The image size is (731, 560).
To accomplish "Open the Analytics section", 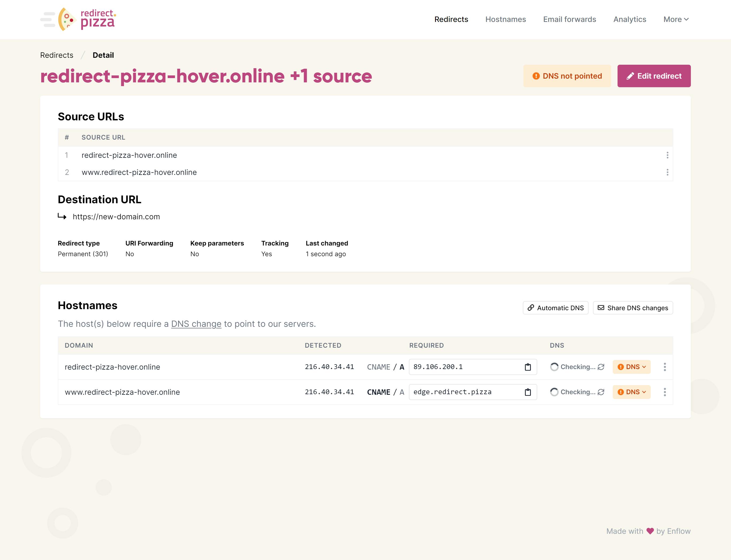I will coord(629,19).
